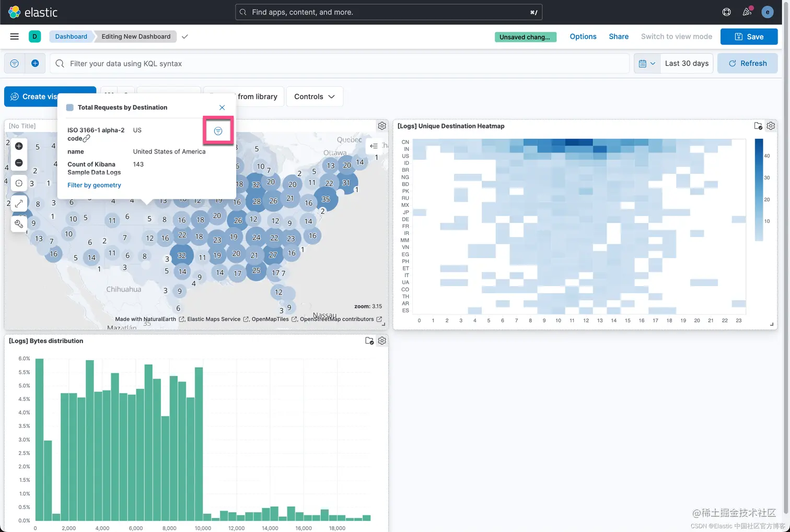790x532 pixels.
Task: Go to the Dashboard breadcrumb
Action: (x=71, y=37)
